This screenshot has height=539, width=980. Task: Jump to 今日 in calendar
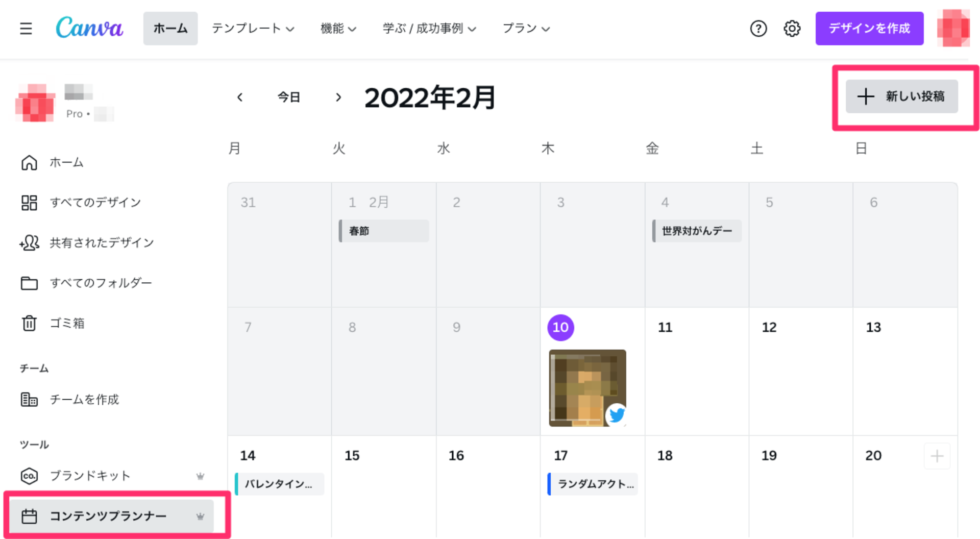288,97
